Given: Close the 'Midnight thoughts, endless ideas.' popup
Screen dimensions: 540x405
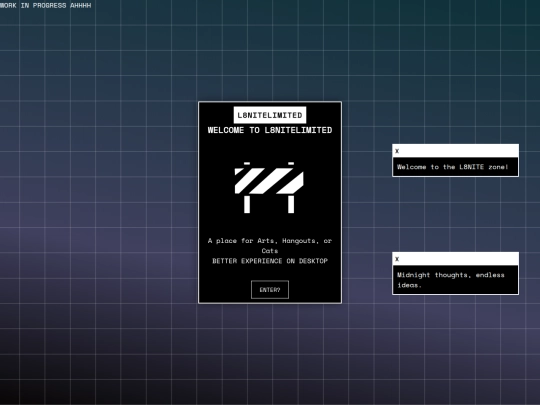Looking at the screenshot, I should pyautogui.click(x=397, y=259).
